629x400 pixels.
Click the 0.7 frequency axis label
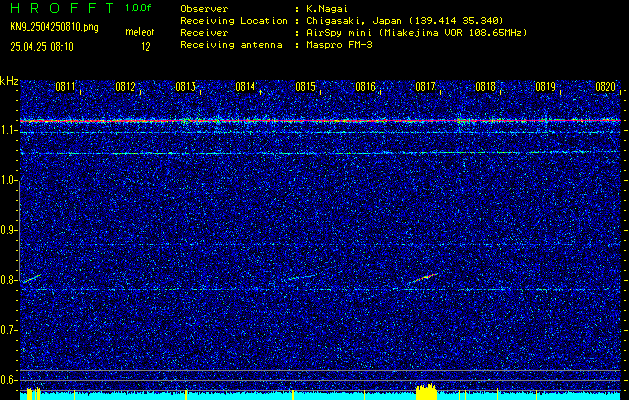point(8,330)
